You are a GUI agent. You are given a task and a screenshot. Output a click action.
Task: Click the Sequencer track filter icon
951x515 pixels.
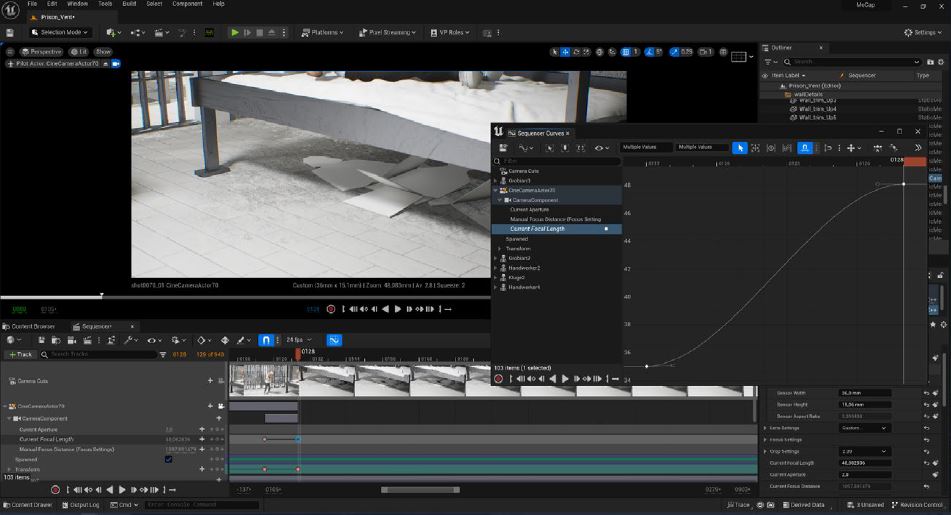pyautogui.click(x=163, y=354)
